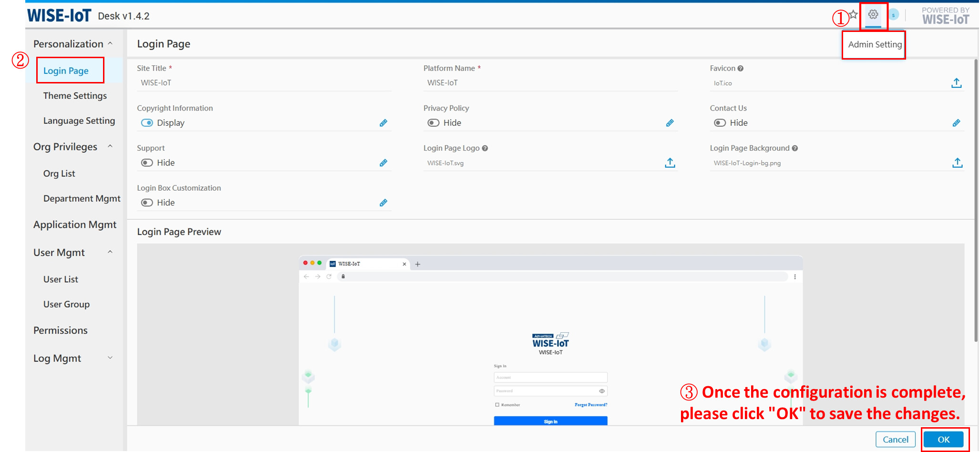Image resolution: width=980 pixels, height=452 pixels.
Task: Toggle the Copyright Information Display switch
Action: click(147, 123)
